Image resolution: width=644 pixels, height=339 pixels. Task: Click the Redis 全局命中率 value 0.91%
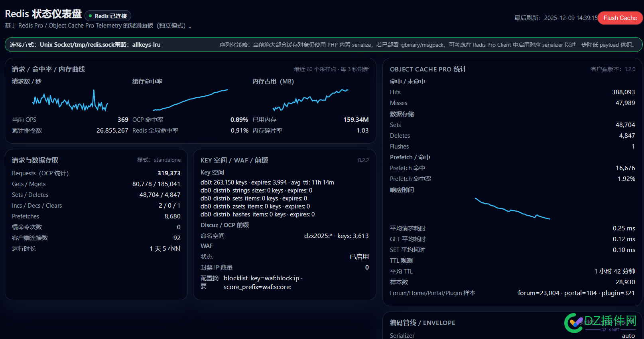[x=239, y=131]
